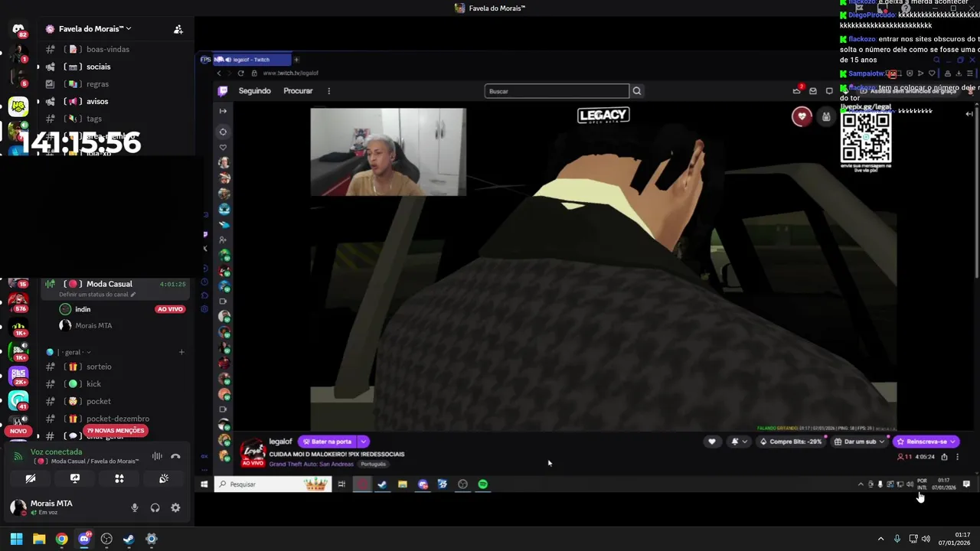The height and width of the screenshot is (551, 980).
Task: Focus the Twitch Buscar search field
Action: [x=557, y=91]
